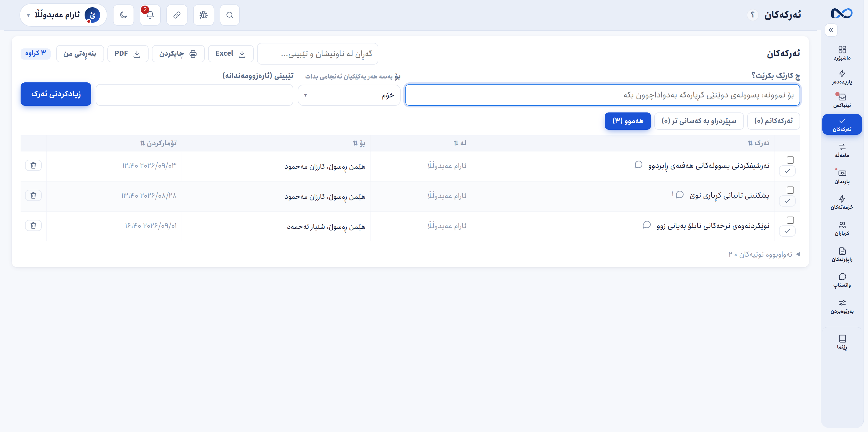
Task: Sort by تۆمارکردن column header
Action: click(x=158, y=143)
